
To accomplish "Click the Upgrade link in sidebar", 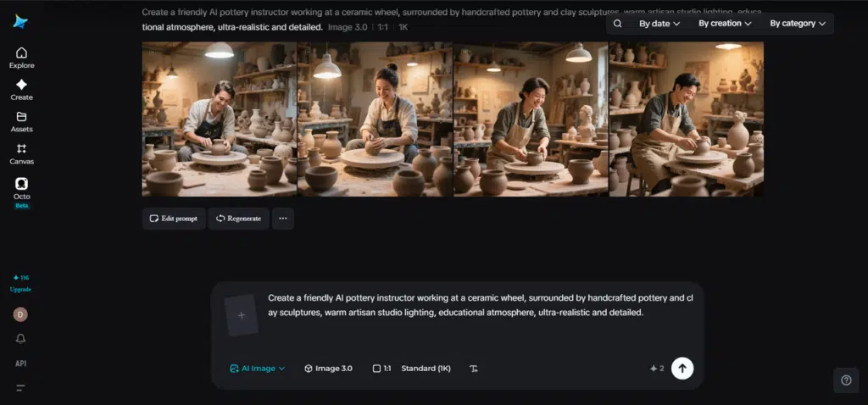I will tap(20, 290).
